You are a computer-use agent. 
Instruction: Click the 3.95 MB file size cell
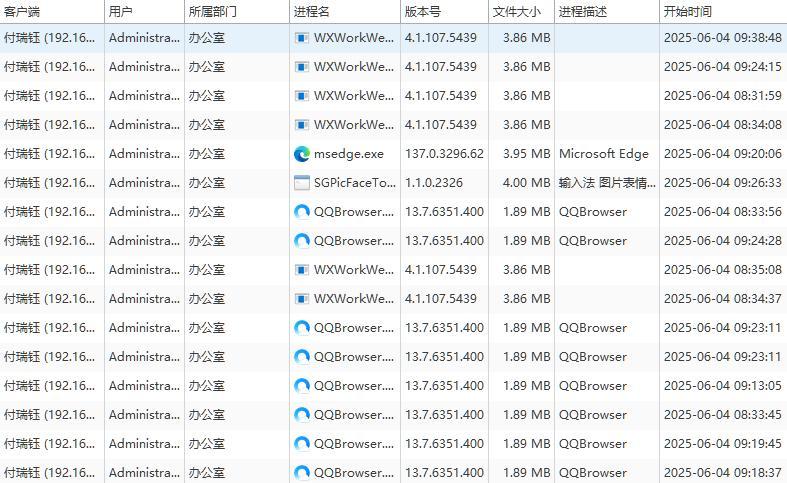pyautogui.click(x=527, y=154)
